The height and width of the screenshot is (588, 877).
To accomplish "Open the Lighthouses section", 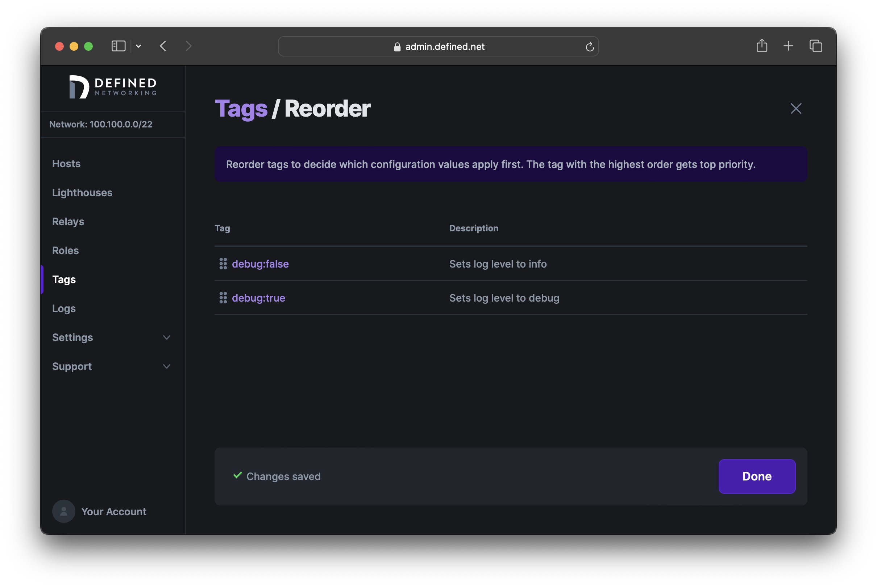I will [82, 192].
